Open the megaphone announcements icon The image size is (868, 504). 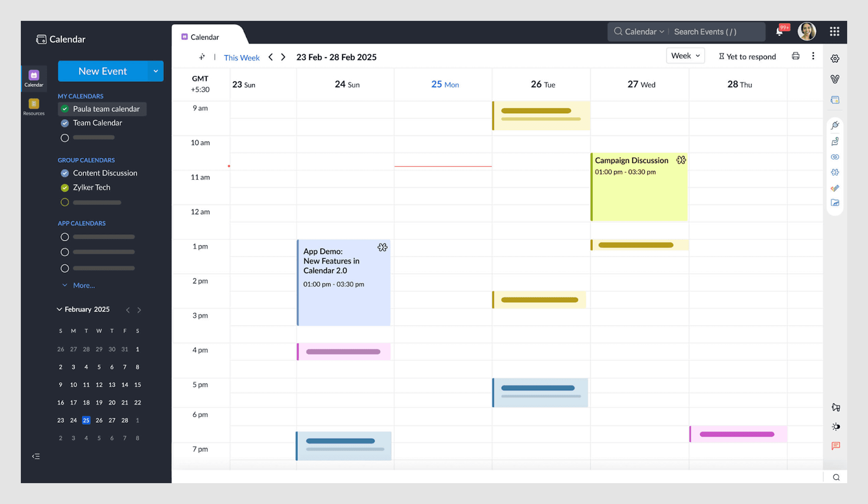coord(835,407)
